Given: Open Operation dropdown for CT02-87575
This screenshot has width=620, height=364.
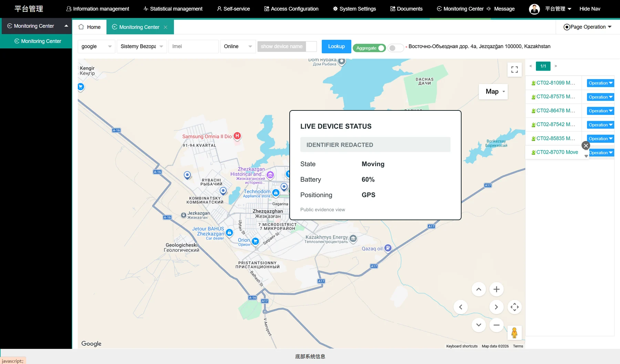Looking at the screenshot, I should coord(600,97).
